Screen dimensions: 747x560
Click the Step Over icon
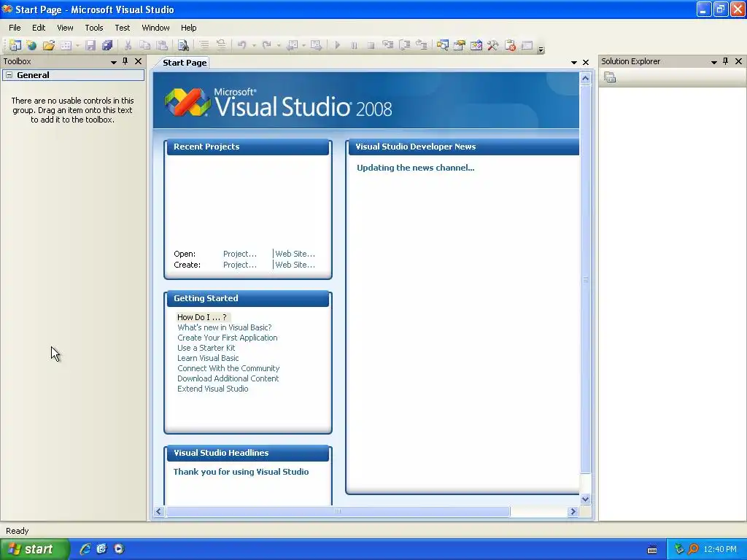[404, 45]
